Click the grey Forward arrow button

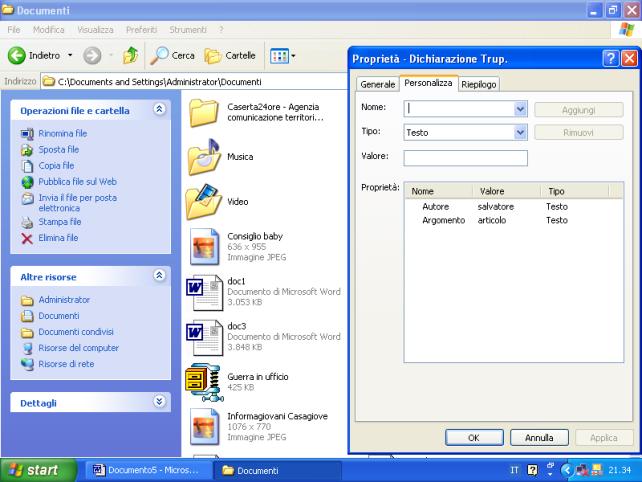tap(92, 55)
